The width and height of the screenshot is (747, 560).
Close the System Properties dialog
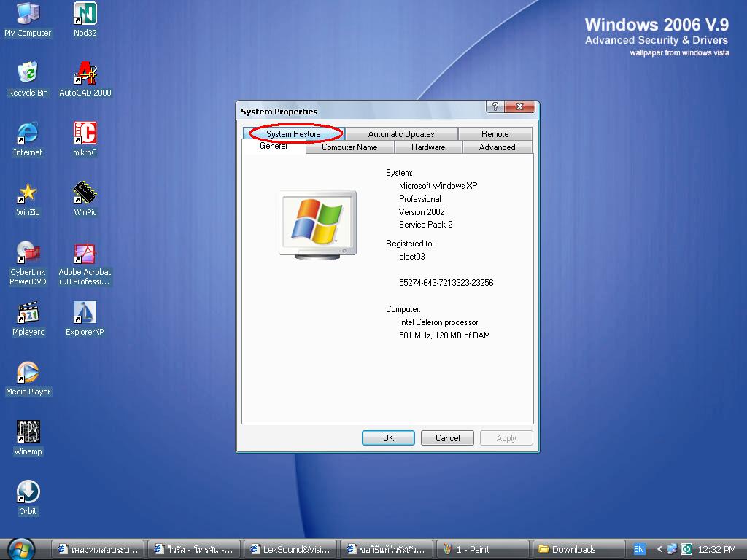pos(519,106)
